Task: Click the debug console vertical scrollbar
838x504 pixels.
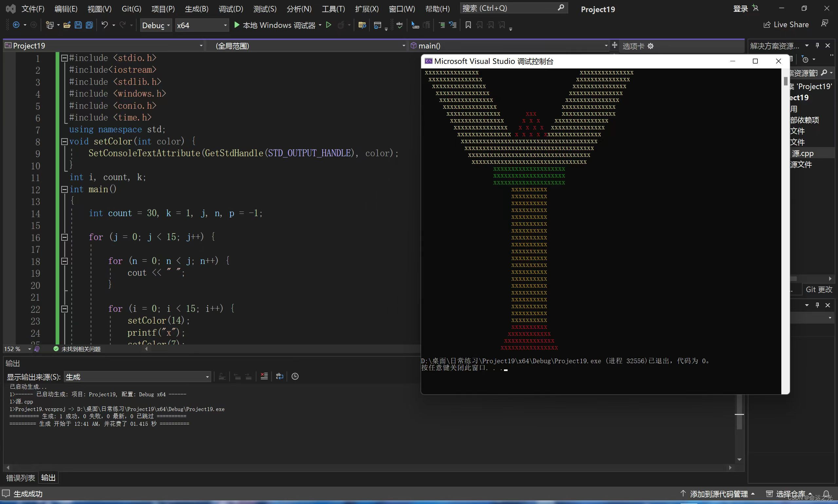Action: pyautogui.click(x=785, y=231)
